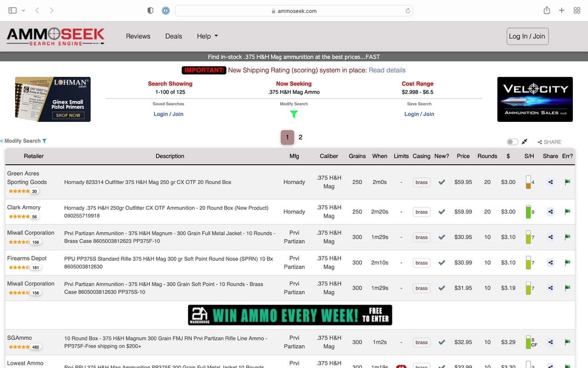Click Login / Join under Saved Searches
588x368 pixels.
[168, 114]
